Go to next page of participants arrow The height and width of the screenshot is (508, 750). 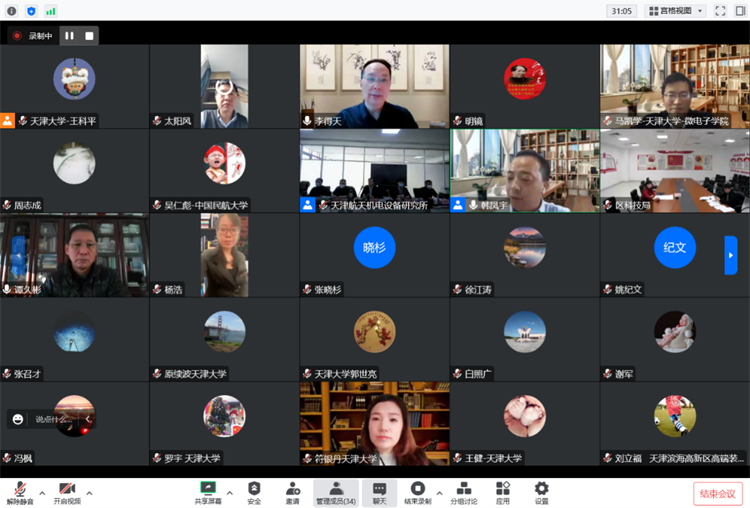tap(731, 254)
